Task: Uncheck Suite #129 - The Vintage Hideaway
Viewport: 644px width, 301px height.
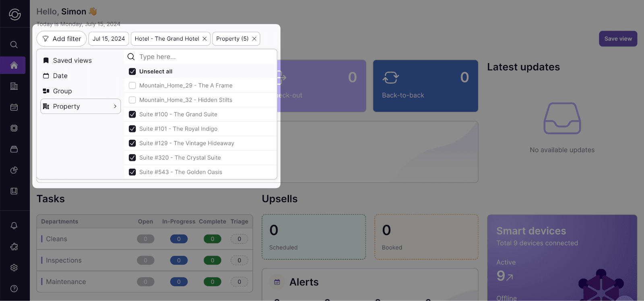Action: pos(132,143)
